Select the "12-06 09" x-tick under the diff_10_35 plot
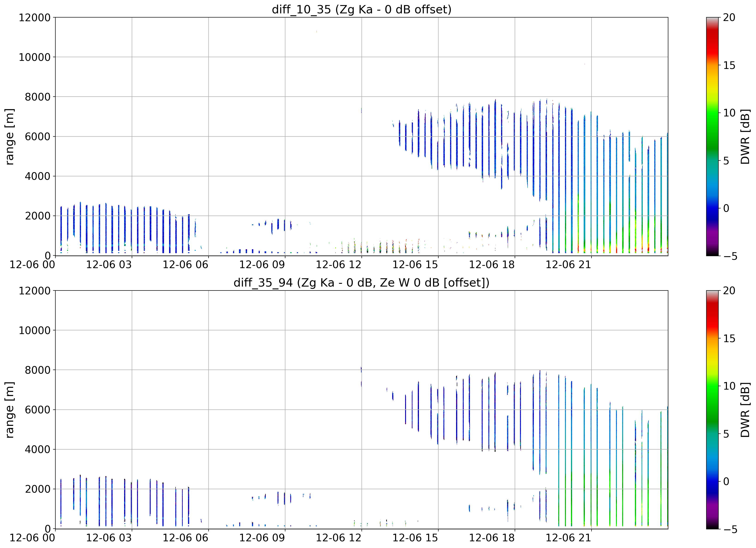The height and width of the screenshot is (548, 756). click(x=262, y=265)
